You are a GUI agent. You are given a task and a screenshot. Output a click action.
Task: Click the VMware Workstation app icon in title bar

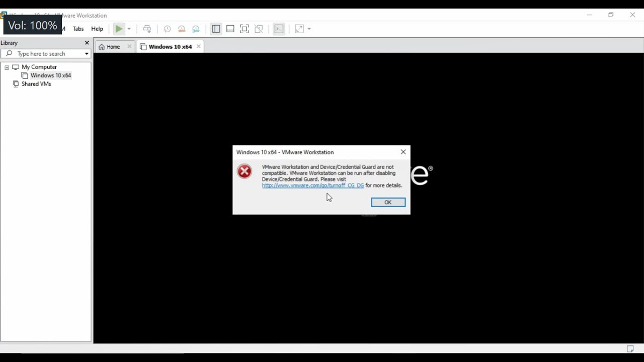click(3, 15)
